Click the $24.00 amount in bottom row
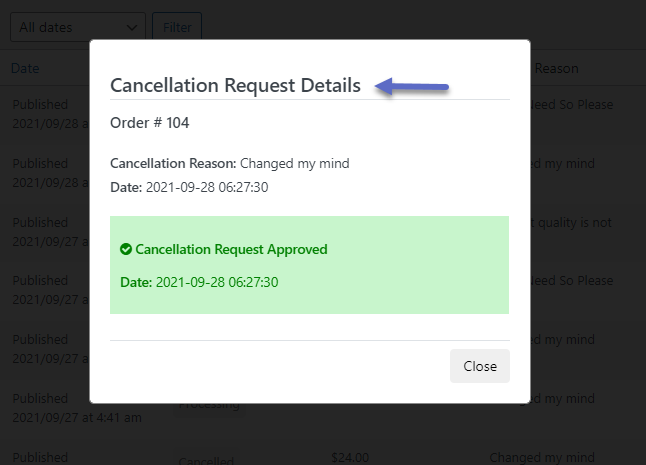 [x=350, y=458]
